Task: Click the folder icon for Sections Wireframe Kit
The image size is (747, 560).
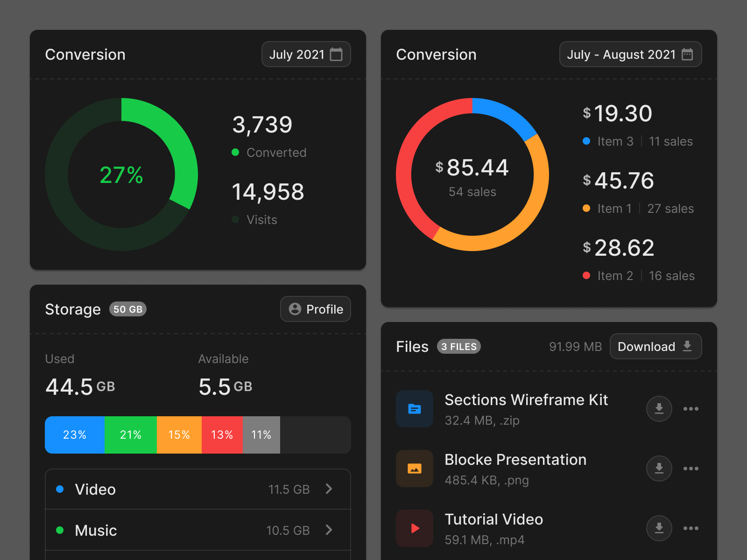Action: tap(415, 409)
